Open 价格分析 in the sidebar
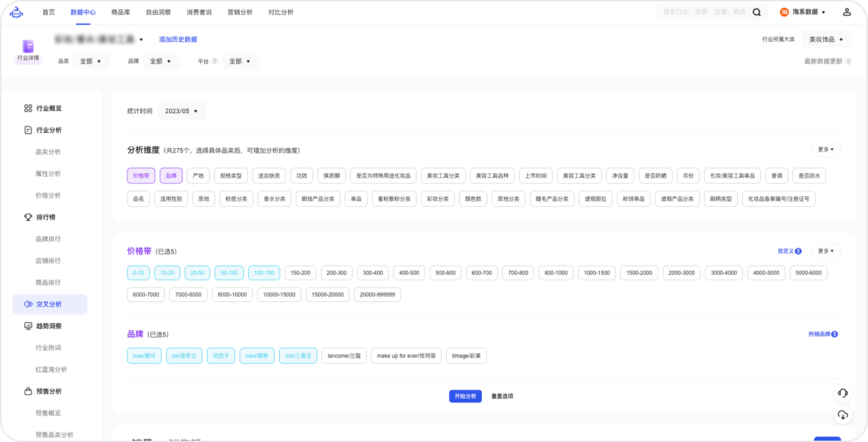The width and height of the screenshot is (868, 442). tap(48, 195)
